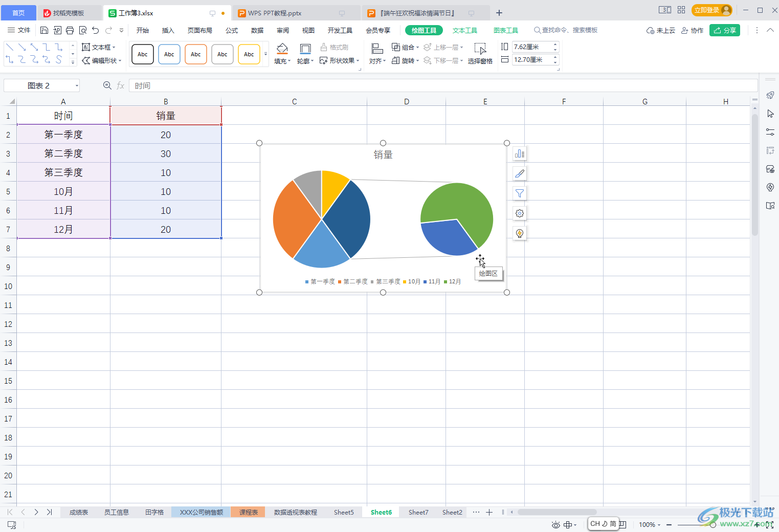Click the zoom magnifier icon in formula bar
779x532 pixels.
(107, 85)
